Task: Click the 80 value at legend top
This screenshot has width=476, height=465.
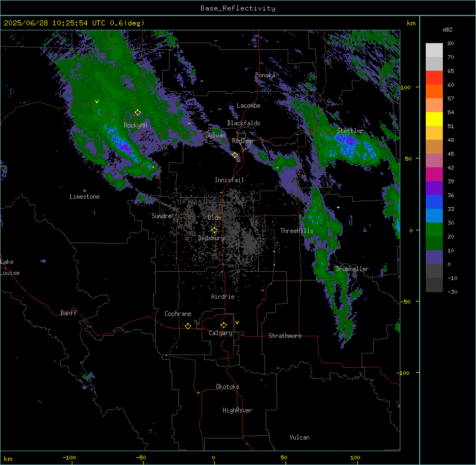Action: [x=451, y=44]
